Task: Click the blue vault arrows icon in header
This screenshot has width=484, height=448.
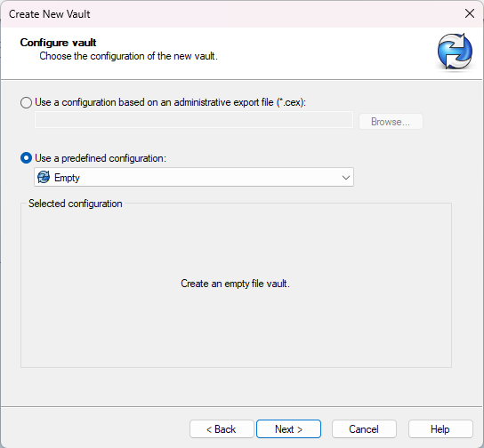Action: click(x=455, y=52)
